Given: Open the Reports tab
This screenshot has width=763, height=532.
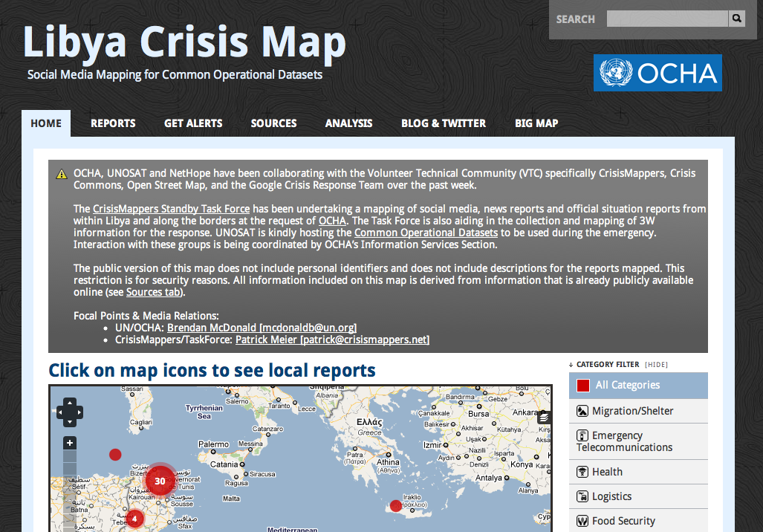Looking at the screenshot, I should [113, 123].
